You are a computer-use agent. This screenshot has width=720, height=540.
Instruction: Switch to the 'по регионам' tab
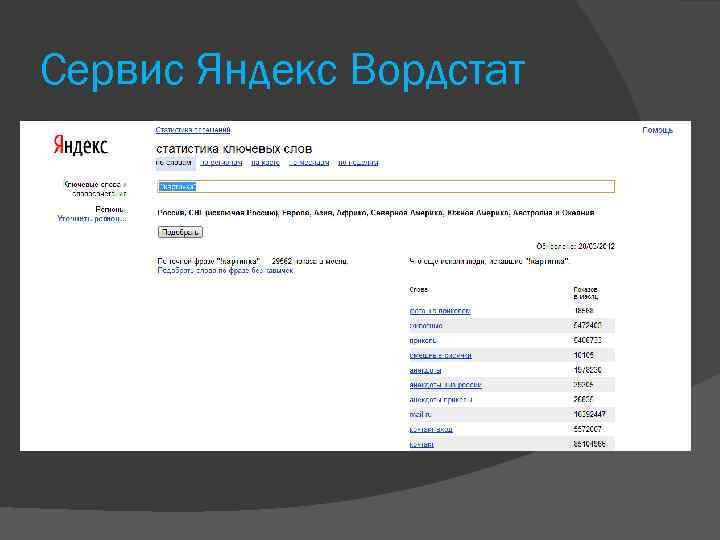[x=221, y=163]
